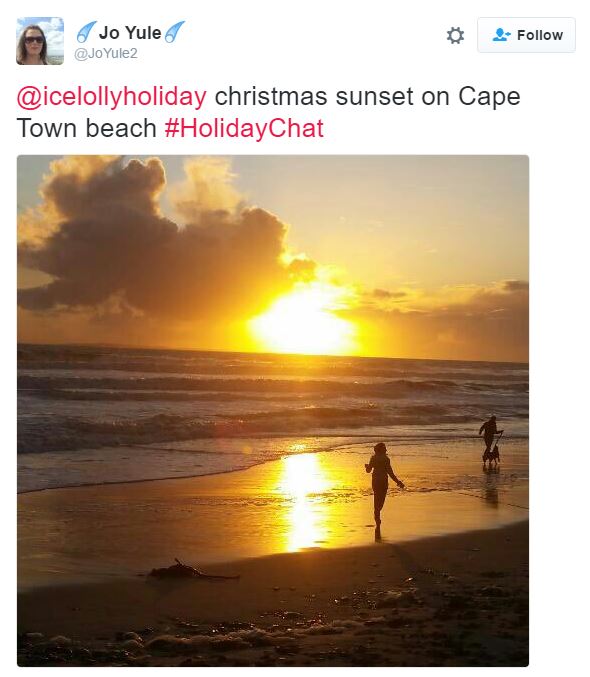Click the Follow button
Image resolution: width=590 pixels, height=677 pixels.
526,35
